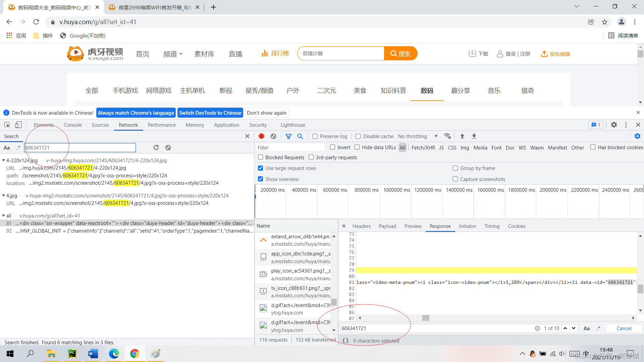Clear the network log
Viewport: 644px width, 362px height.
coord(273,136)
